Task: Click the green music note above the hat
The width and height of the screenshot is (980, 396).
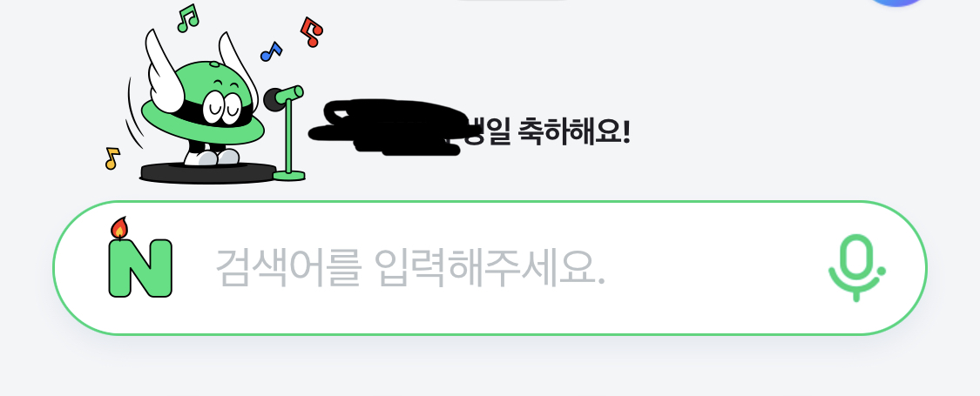Action: click(187, 18)
